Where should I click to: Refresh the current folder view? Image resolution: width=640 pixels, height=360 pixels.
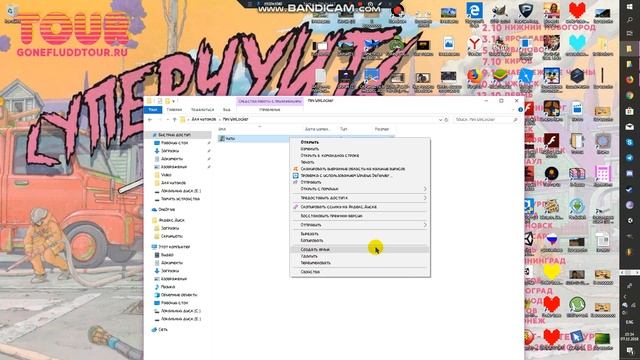point(446,120)
